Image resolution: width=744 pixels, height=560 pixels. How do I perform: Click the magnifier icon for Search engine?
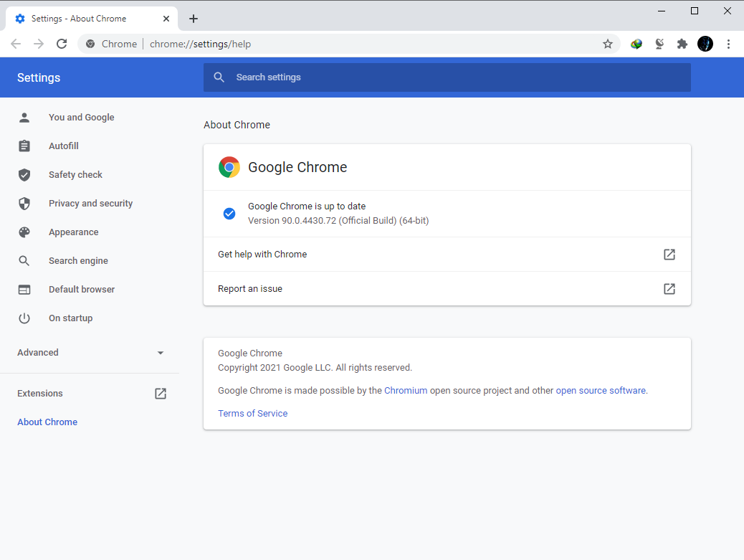(x=24, y=260)
